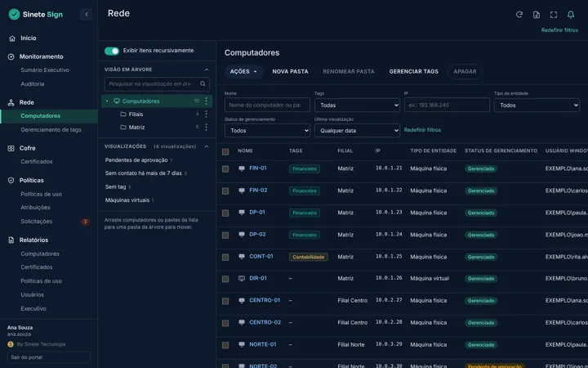Click the computer icon beside CONT-01
Viewport: 588px width, 368px height.
point(242,257)
